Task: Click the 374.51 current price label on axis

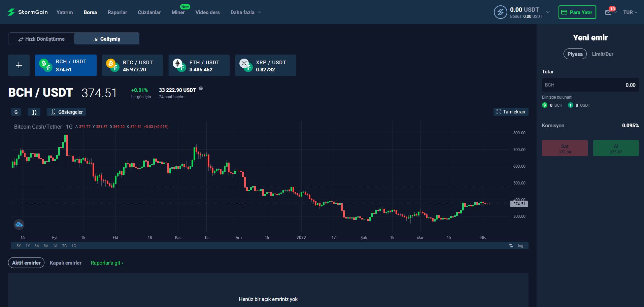Action: (519, 204)
